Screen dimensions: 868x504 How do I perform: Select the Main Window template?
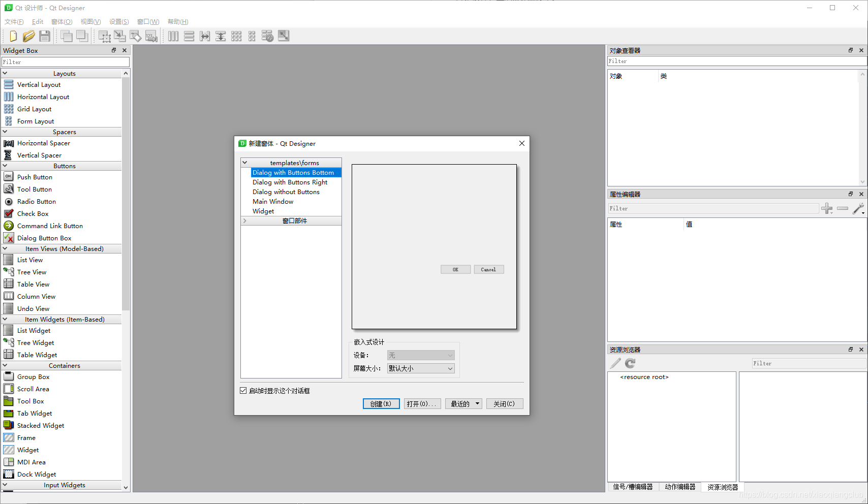click(x=273, y=201)
